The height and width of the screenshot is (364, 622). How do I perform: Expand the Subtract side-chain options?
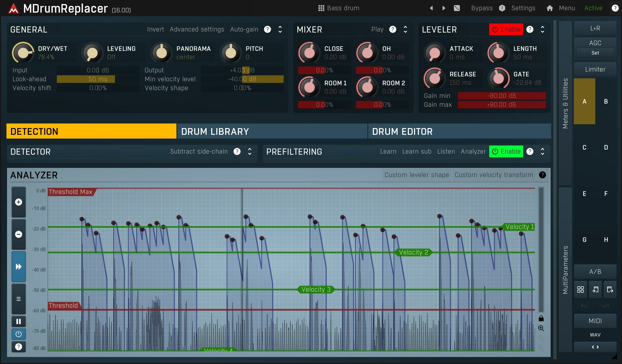point(249,151)
